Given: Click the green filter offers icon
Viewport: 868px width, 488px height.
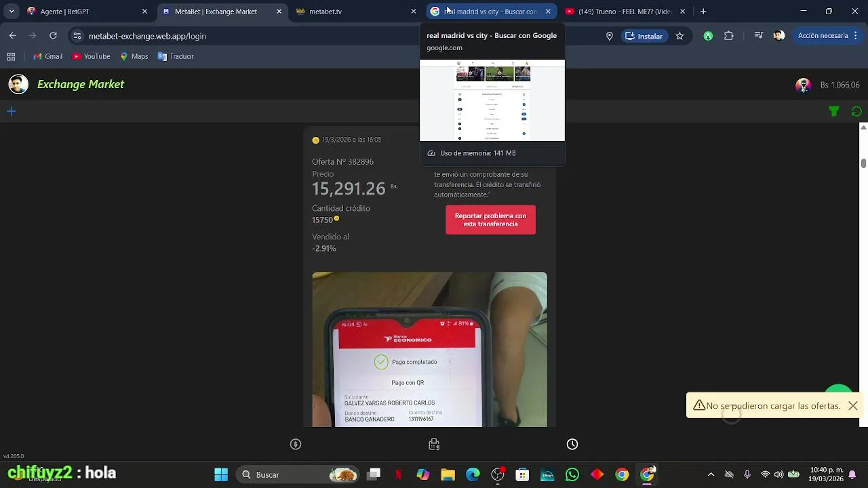Looking at the screenshot, I should [x=834, y=112].
